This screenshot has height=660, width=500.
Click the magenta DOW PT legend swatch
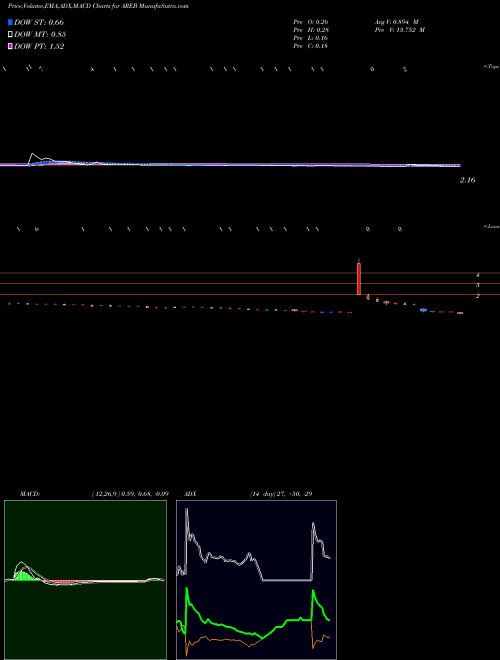click(10, 46)
